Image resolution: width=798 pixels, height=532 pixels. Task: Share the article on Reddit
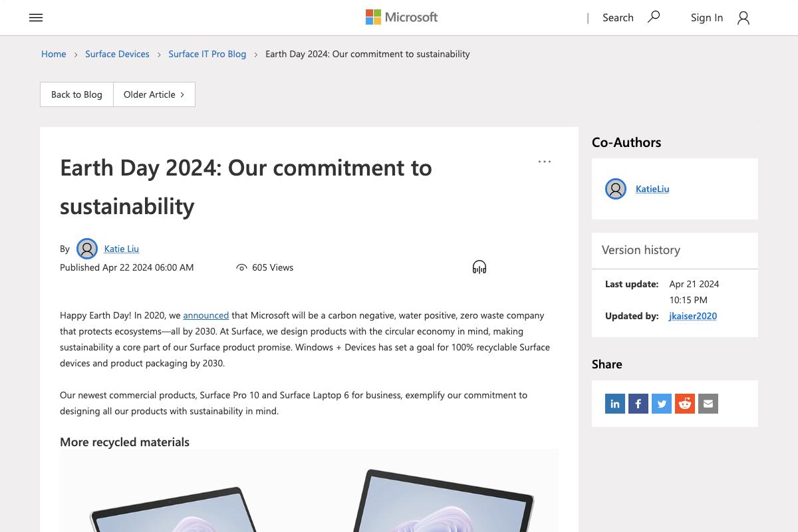(x=685, y=404)
